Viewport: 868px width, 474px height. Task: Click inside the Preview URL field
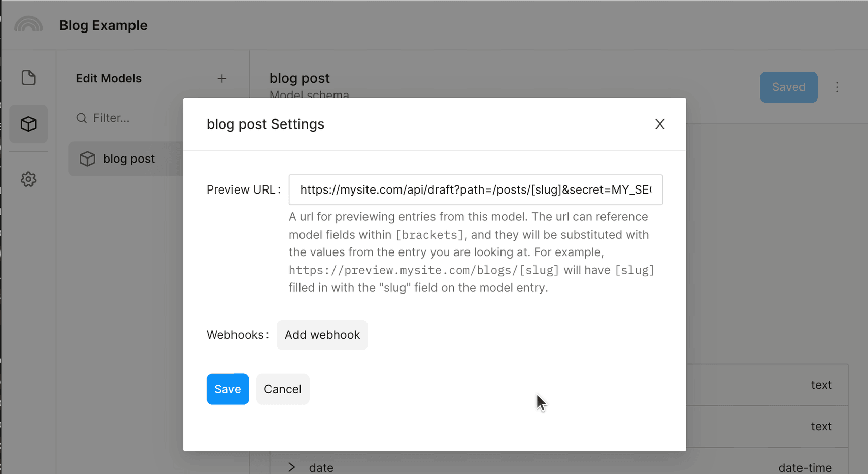pyautogui.click(x=475, y=189)
